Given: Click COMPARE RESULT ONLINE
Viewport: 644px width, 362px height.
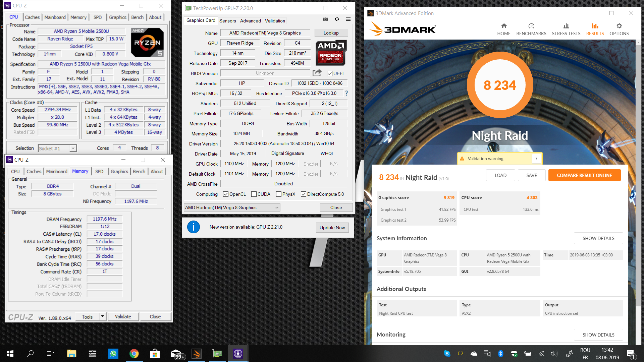Looking at the screenshot, I should [x=584, y=175].
